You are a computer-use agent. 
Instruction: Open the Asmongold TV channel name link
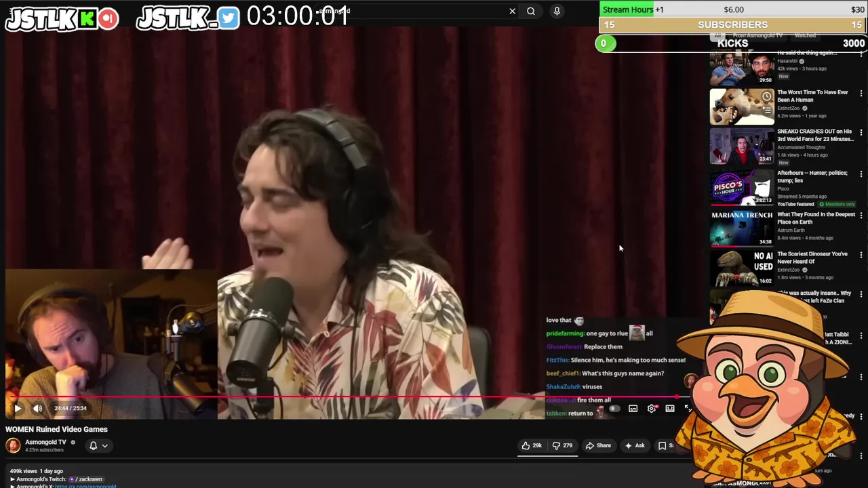coord(45,442)
